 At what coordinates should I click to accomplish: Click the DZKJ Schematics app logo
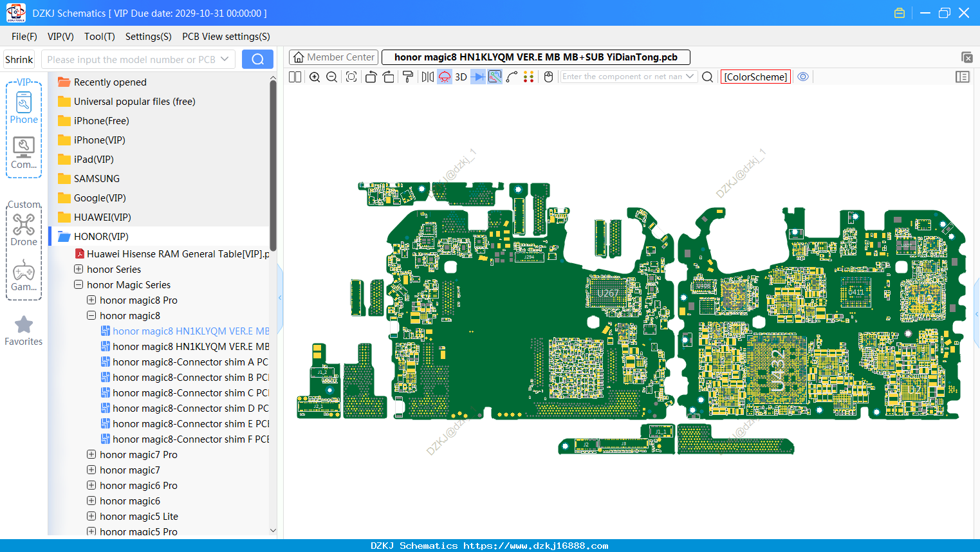(x=15, y=13)
